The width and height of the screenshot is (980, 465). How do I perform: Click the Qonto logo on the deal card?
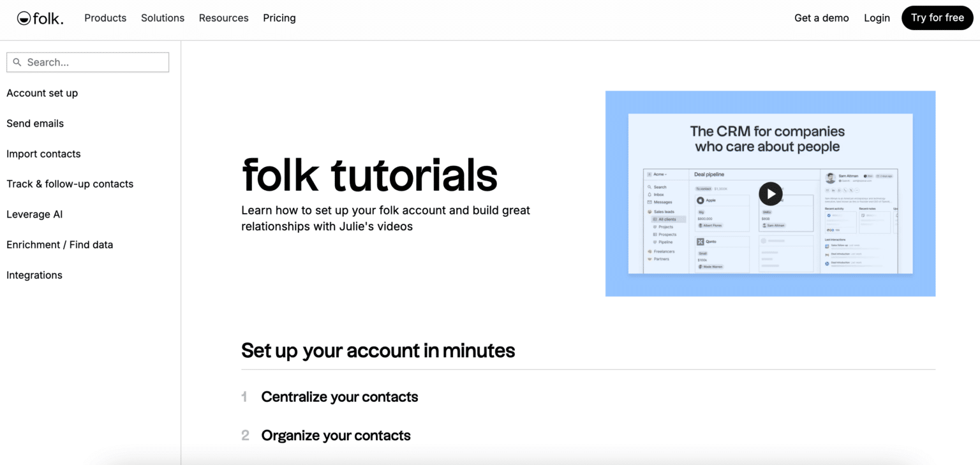(700, 242)
